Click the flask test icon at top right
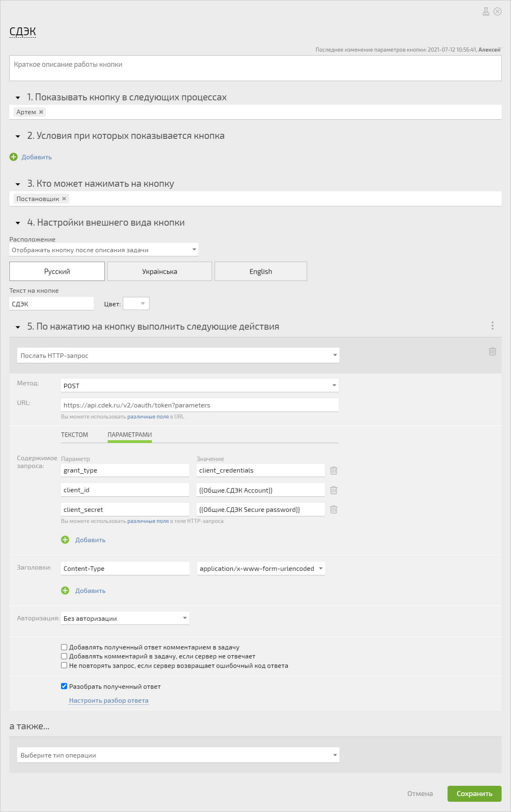The height and width of the screenshot is (812, 511). click(486, 11)
